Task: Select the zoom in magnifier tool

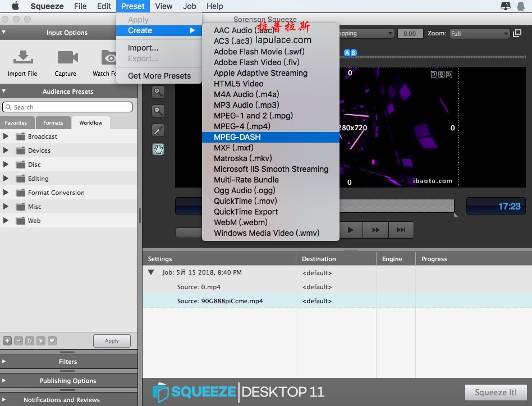Action: coord(158,92)
